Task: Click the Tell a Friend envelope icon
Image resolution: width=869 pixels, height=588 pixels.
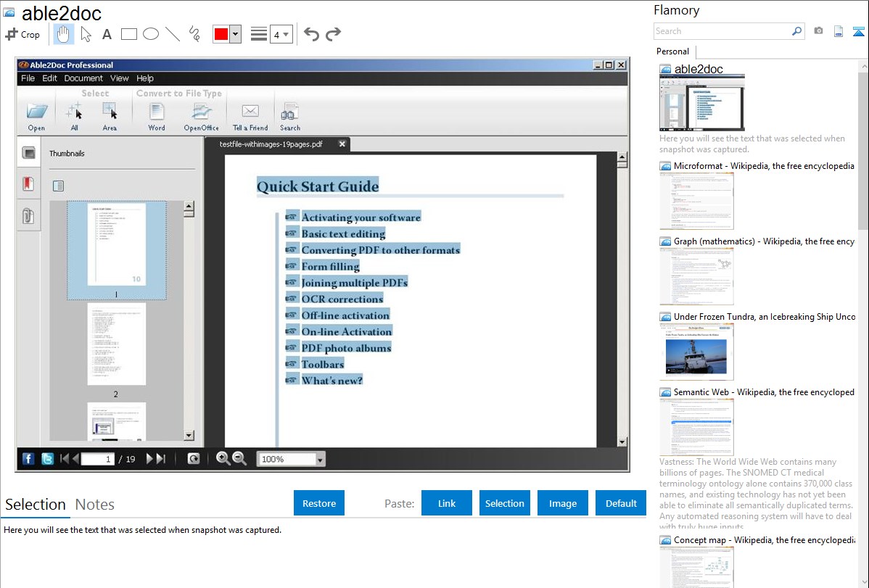Action: [x=250, y=117]
